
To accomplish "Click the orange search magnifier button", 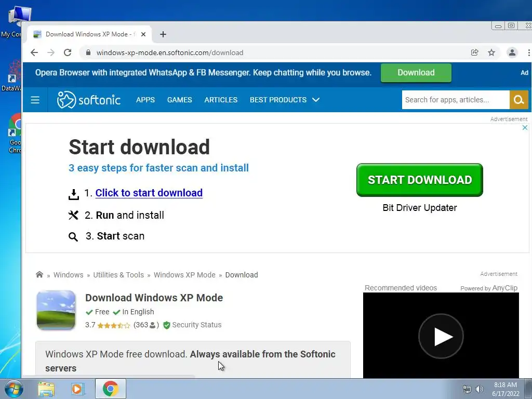I will point(519,100).
